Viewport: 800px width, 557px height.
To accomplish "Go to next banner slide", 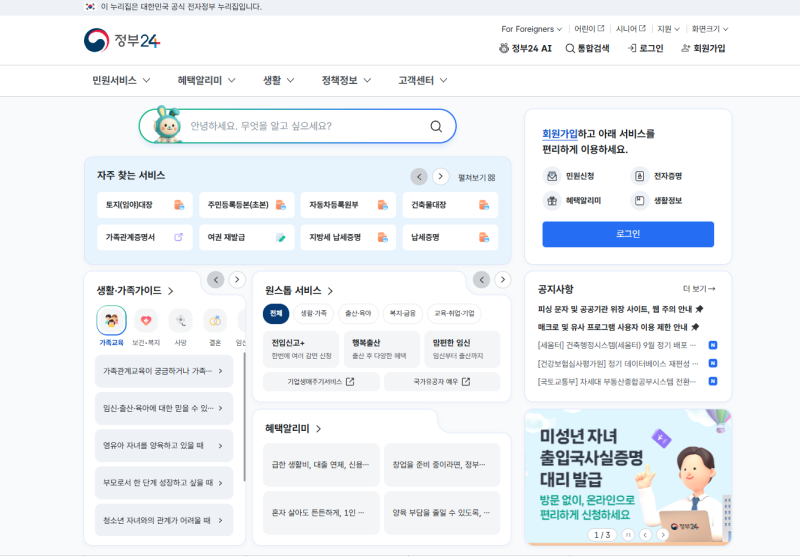I will click(662, 535).
